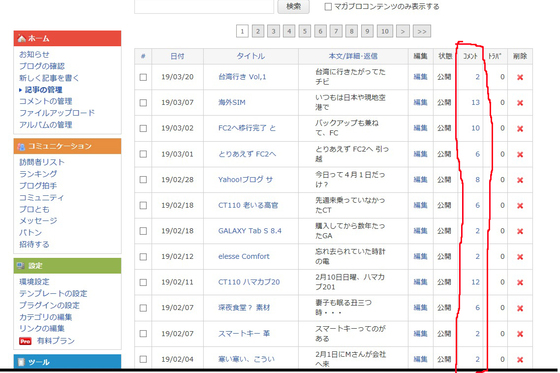Click 公開 status in 台湾行き Vol,1 row
The height and width of the screenshot is (373, 560).
pos(445,77)
